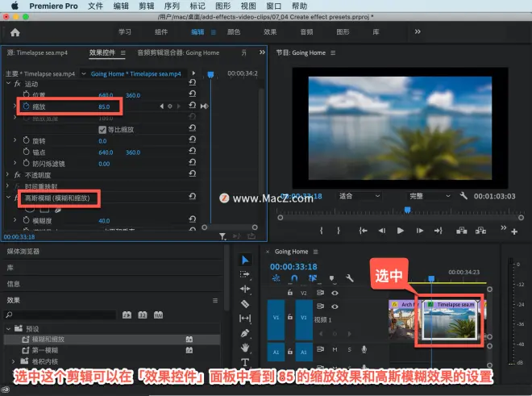
Task: Toggle V2 track lock
Action: [x=290, y=293]
